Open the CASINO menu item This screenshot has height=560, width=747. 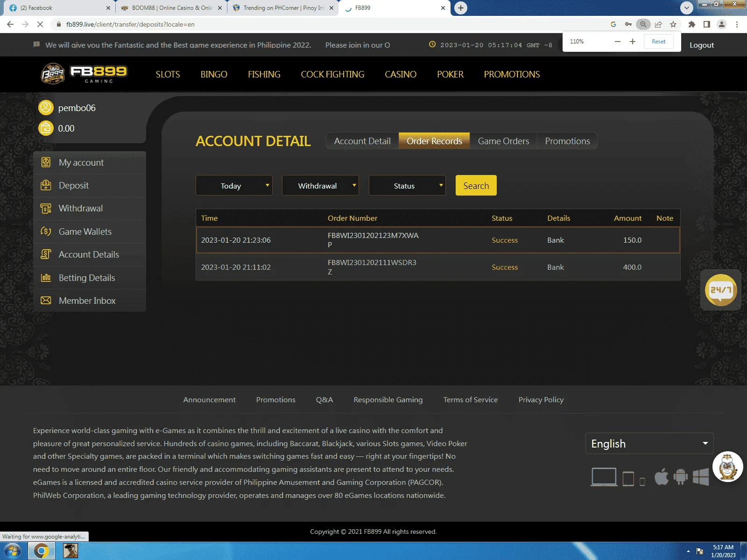tap(401, 74)
